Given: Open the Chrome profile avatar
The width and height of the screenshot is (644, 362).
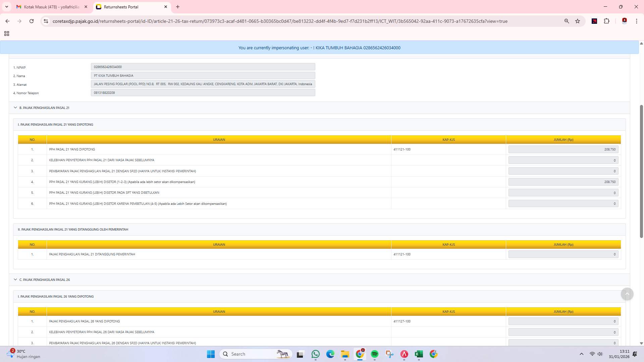Looking at the screenshot, I should pyautogui.click(x=624, y=21).
